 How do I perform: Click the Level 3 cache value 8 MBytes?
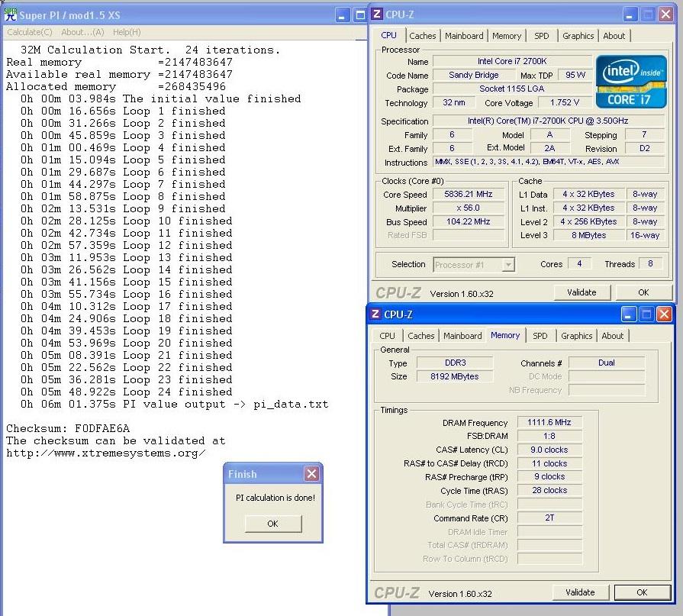[x=588, y=235]
